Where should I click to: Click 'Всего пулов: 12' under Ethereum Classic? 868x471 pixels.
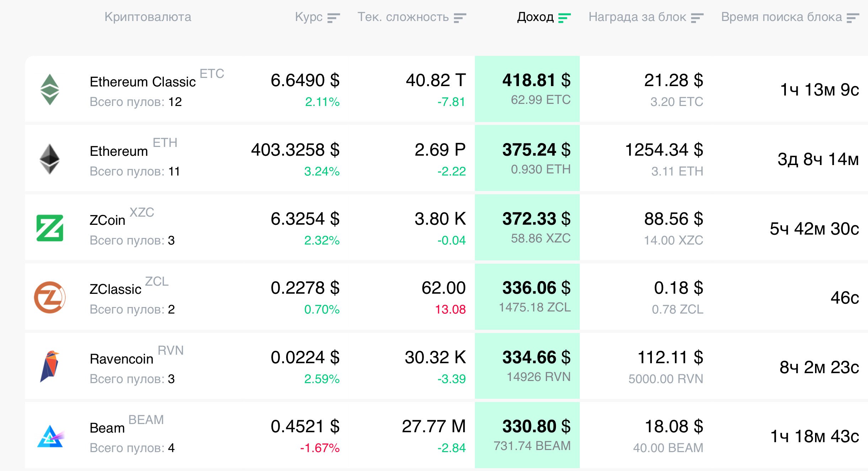pyautogui.click(x=136, y=102)
